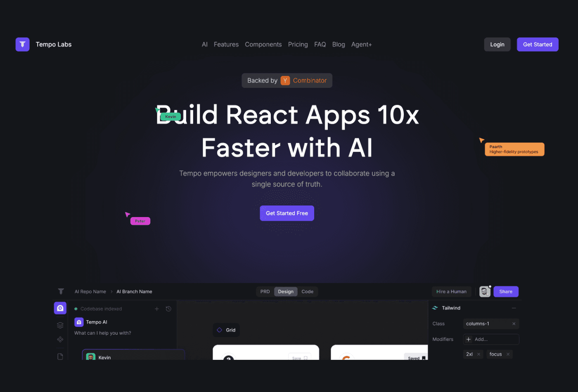This screenshot has height=392, width=578.
Task: Click the Tempo AI avatar icon
Action: pos(79,322)
